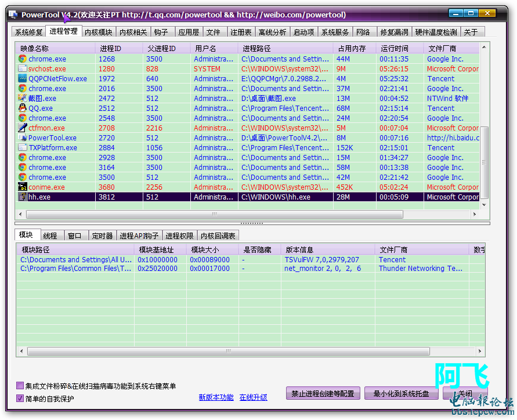Click the 截图.exe process icon
Screen dimensions: 517x420
click(23, 99)
